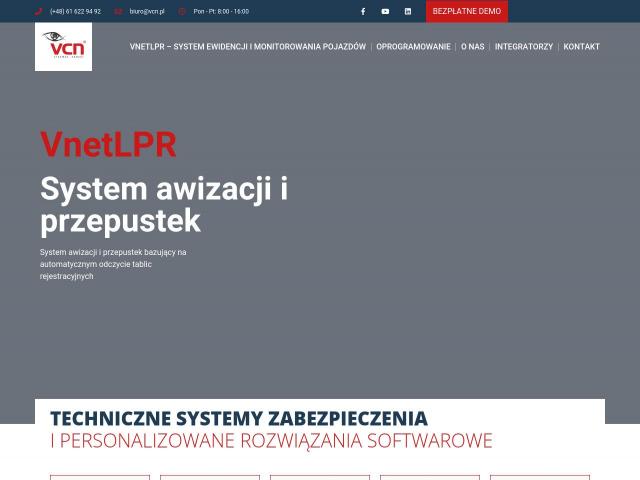Screen dimensions: 640x480
Task: Click the clock opening hours icon
Action: 182,11
